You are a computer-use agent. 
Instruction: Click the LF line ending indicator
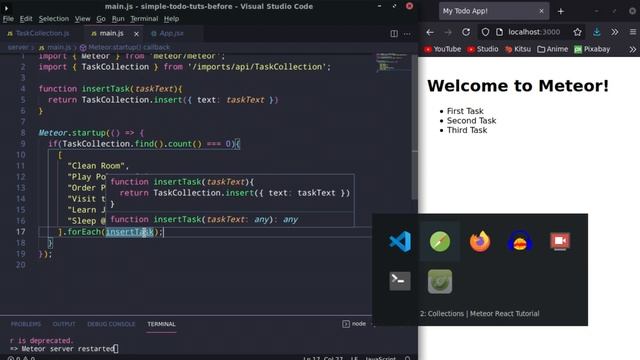tap(354, 358)
